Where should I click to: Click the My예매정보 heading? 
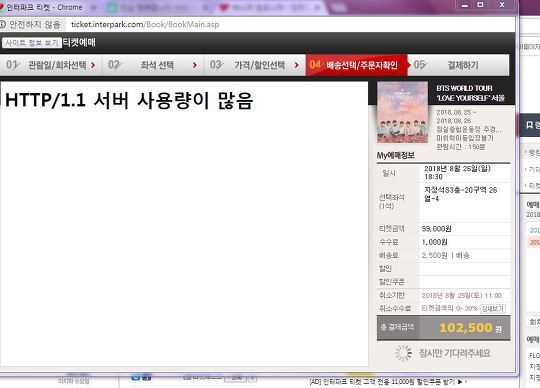(395, 155)
